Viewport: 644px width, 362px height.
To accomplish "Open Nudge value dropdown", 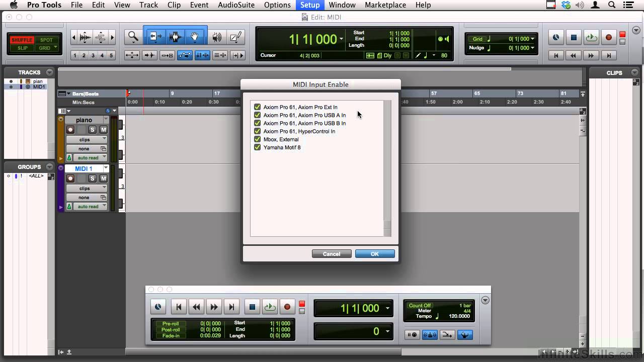I will pos(533,48).
